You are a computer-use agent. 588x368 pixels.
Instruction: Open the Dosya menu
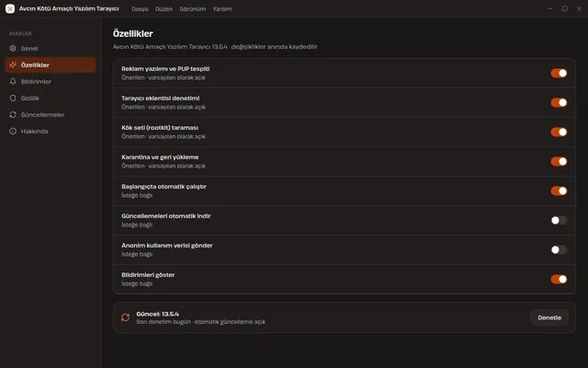140,9
